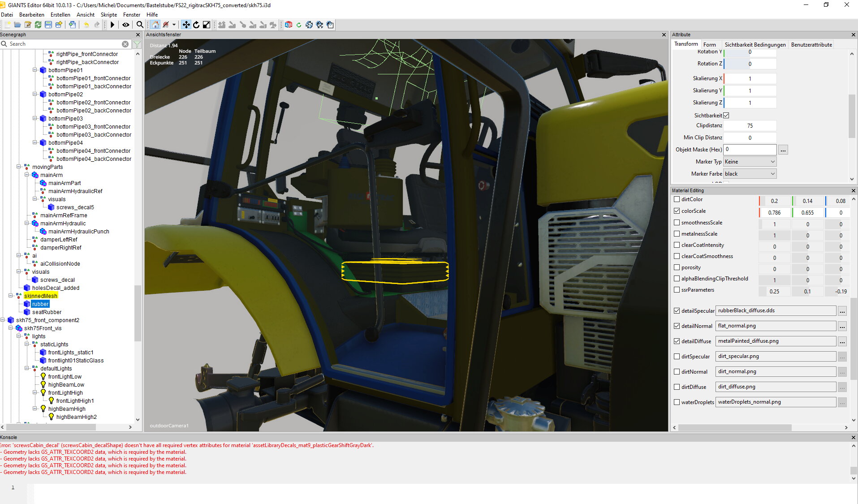The width and height of the screenshot is (858, 504).
Task: Collapse the staticLights tree node
Action: coord(27,344)
